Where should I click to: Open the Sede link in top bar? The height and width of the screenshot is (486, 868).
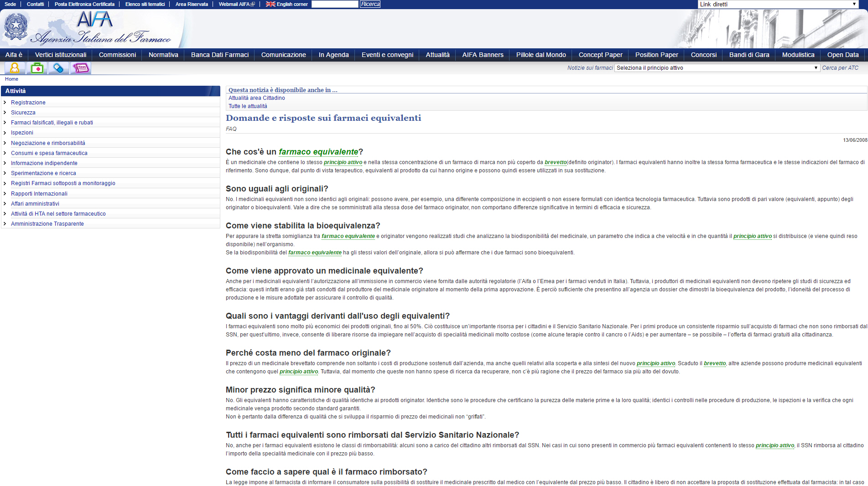coord(10,4)
